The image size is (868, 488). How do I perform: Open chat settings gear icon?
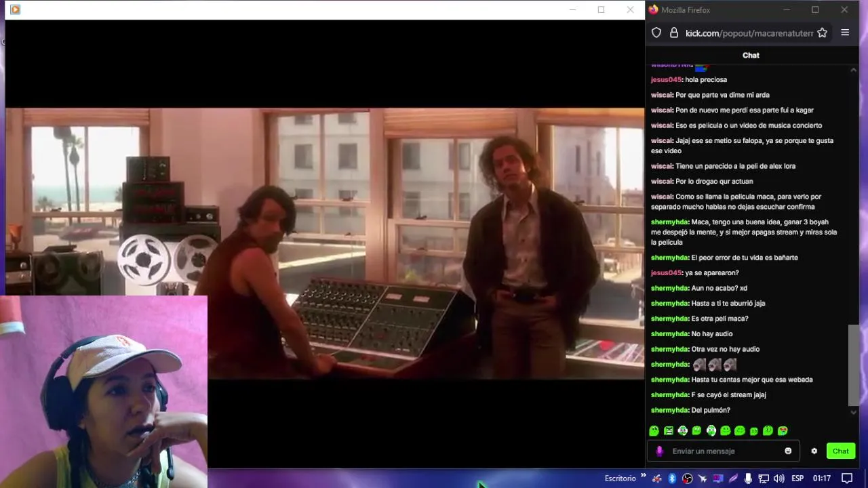click(x=814, y=451)
